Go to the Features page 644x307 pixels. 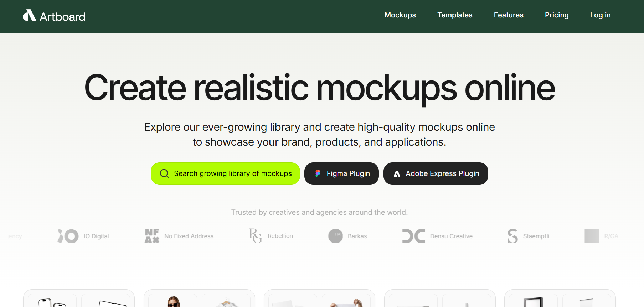pyautogui.click(x=508, y=15)
